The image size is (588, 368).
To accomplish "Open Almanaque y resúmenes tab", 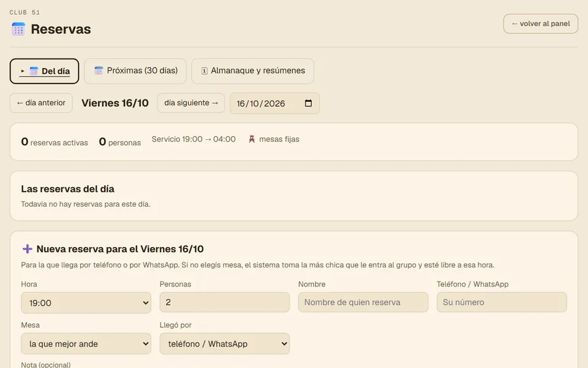I will (x=253, y=71).
